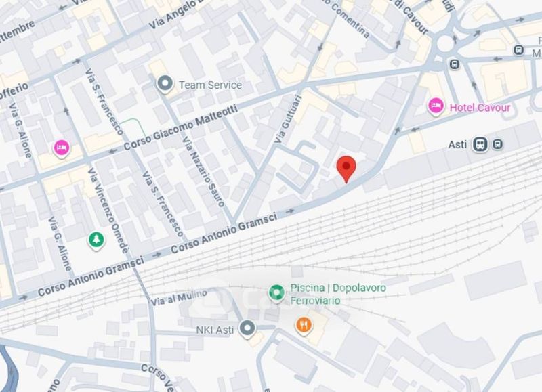Click the green park tree icon
The width and height of the screenshot is (542, 392).
point(96,240)
